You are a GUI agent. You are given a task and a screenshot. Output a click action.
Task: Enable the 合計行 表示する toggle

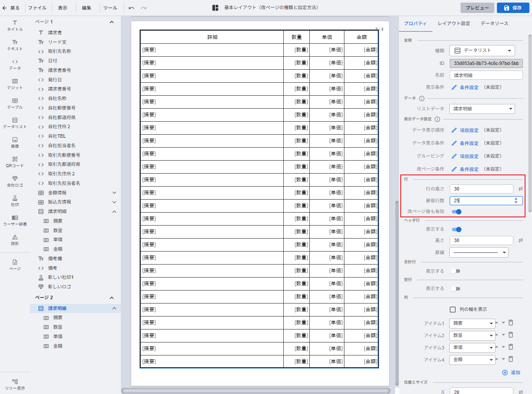tap(455, 271)
